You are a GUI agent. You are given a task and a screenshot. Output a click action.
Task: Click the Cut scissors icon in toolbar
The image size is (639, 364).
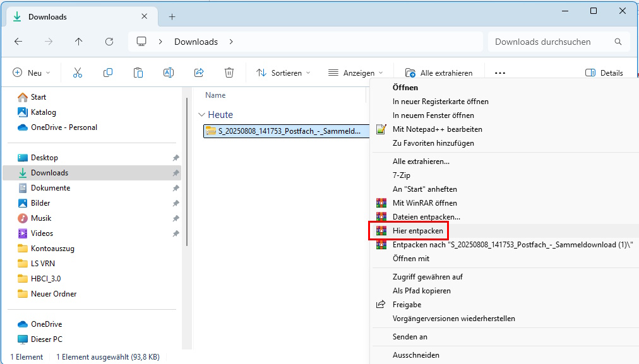coord(78,73)
